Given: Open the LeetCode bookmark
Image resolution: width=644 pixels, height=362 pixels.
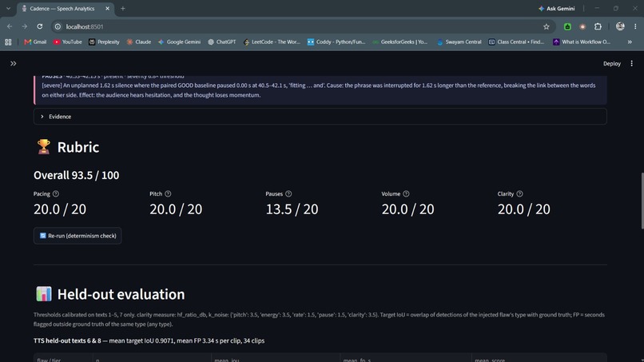Looking at the screenshot, I should click(x=272, y=42).
